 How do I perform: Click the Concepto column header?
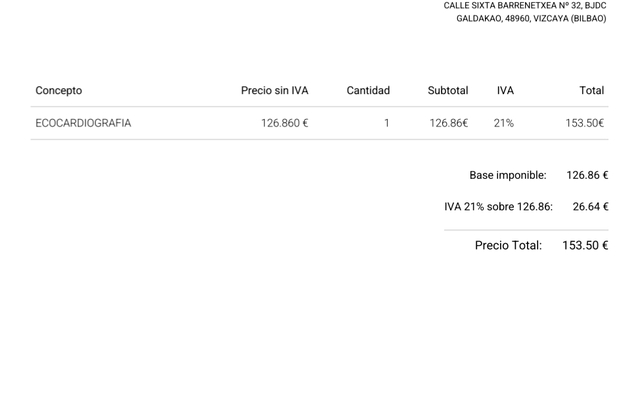(x=59, y=91)
